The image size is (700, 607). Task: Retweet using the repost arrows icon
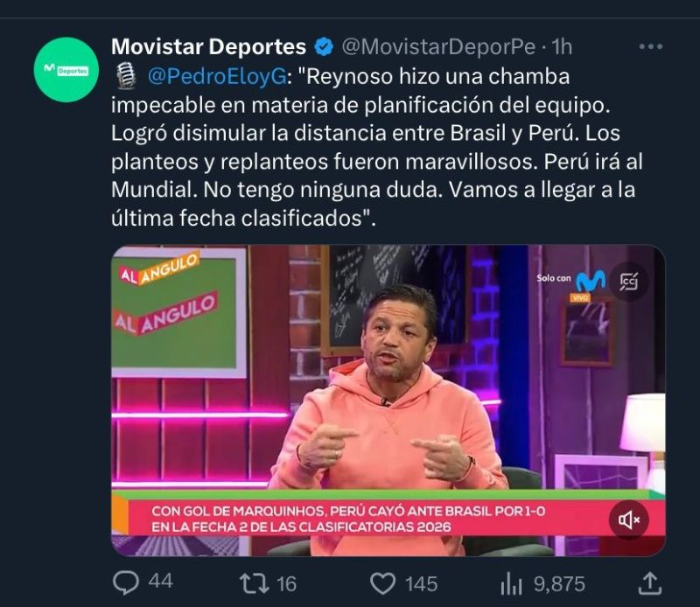pos(254,583)
